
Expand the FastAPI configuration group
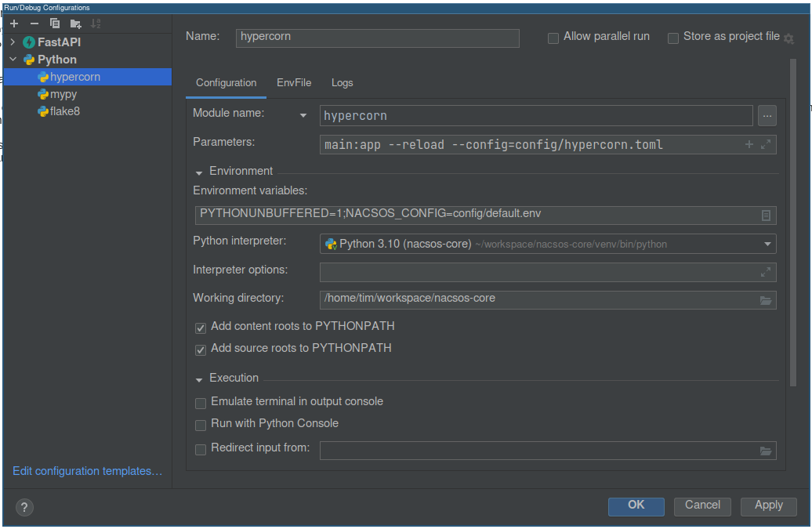click(x=13, y=42)
